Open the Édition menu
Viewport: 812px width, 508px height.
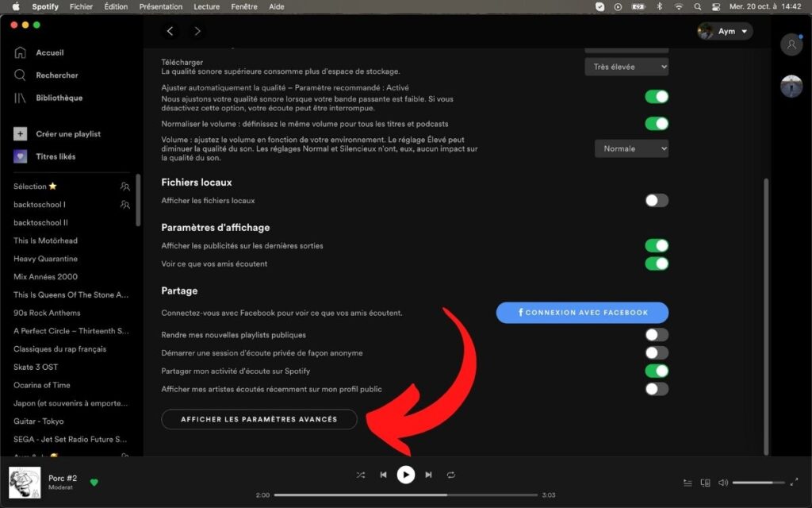click(x=116, y=6)
